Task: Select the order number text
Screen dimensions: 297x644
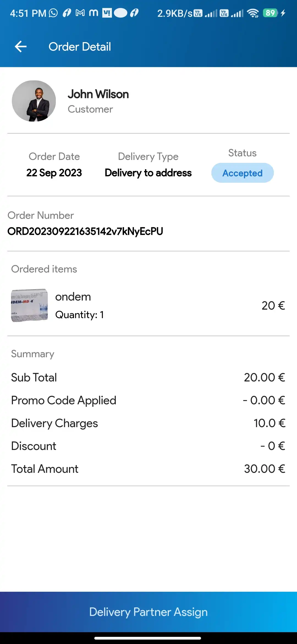Action: (85, 231)
